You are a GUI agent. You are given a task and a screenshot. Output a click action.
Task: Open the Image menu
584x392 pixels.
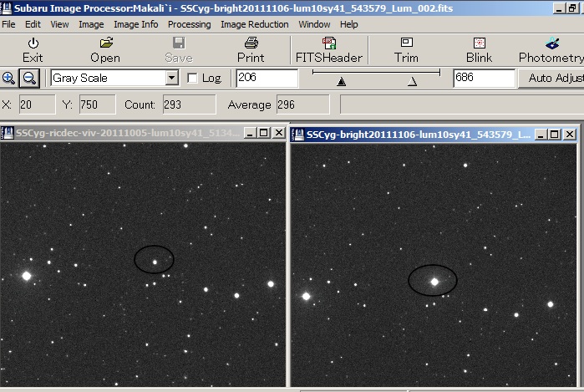tap(91, 24)
